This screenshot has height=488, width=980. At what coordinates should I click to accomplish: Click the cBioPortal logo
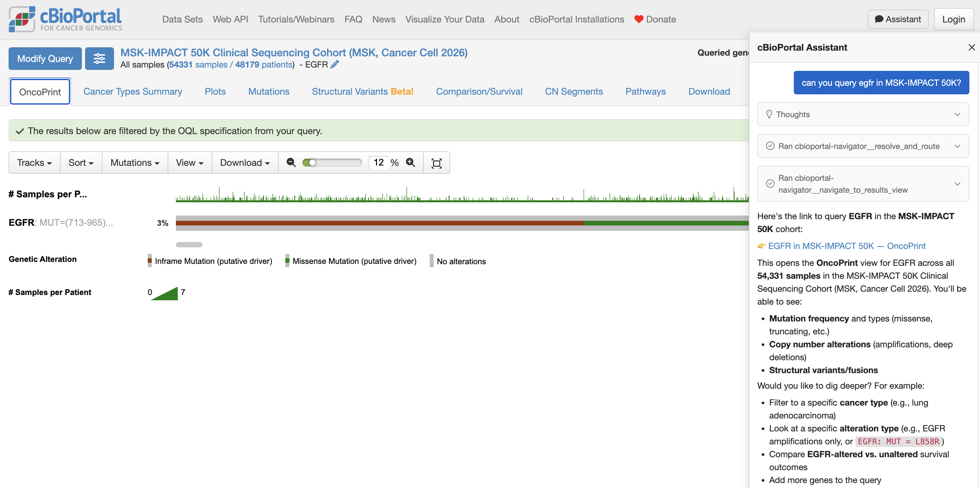click(x=66, y=19)
